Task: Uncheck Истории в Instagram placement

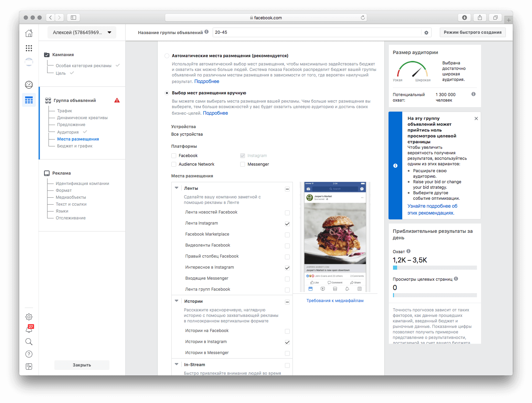Action: tap(287, 342)
